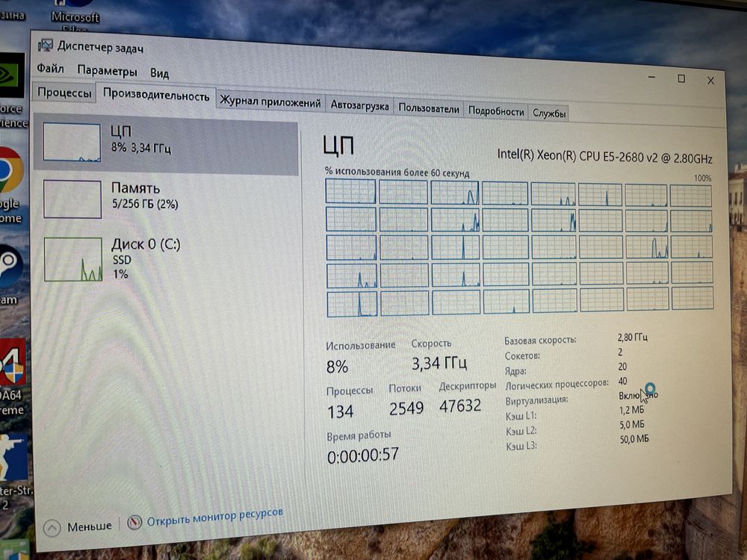The width and height of the screenshot is (747, 560).
Task: Select the Производительность tab
Action: [x=156, y=95]
